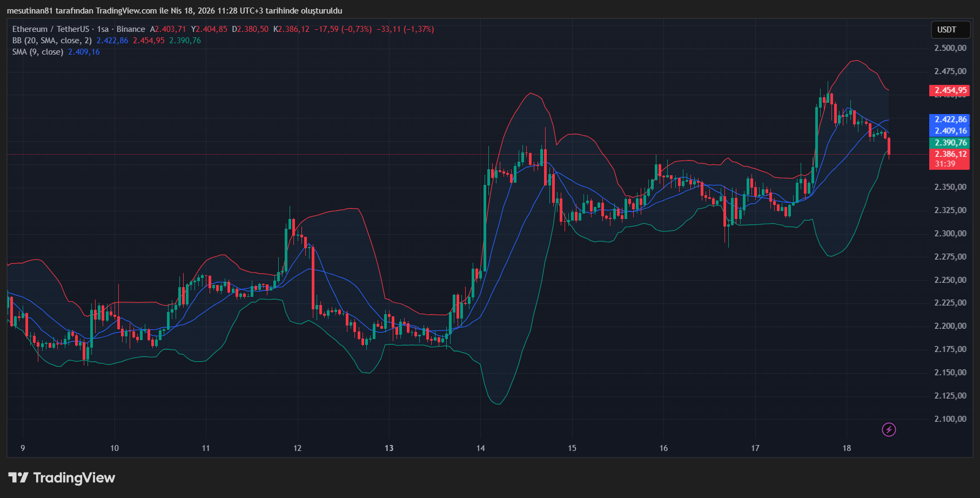This screenshot has height=498, width=980.
Task: Open the Binance exchange name
Action: coord(131,29)
